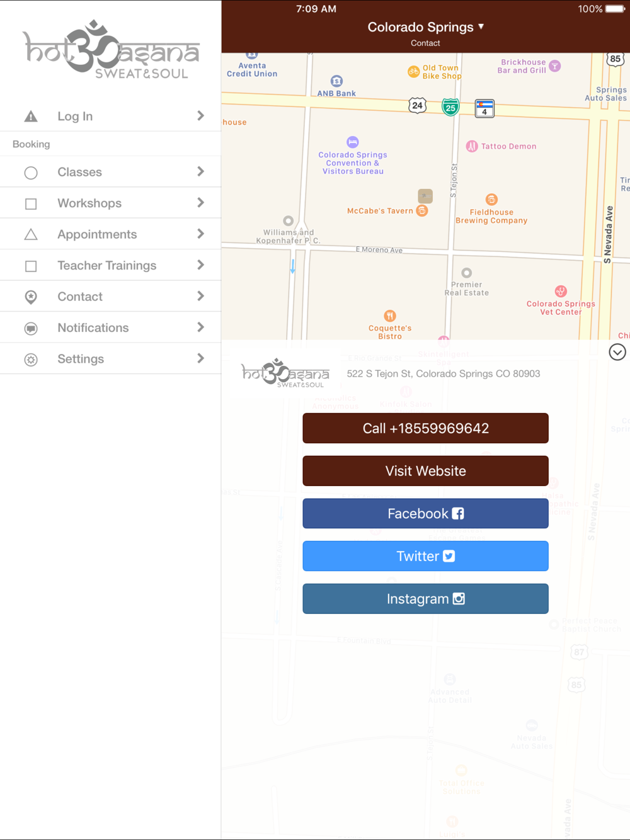
Task: Open the Classes menu item
Action: point(110,172)
